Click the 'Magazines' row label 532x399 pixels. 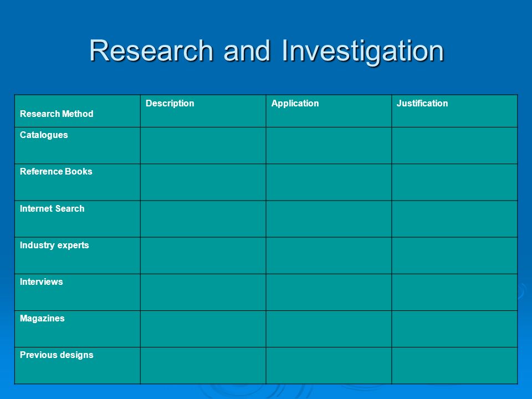point(42,318)
